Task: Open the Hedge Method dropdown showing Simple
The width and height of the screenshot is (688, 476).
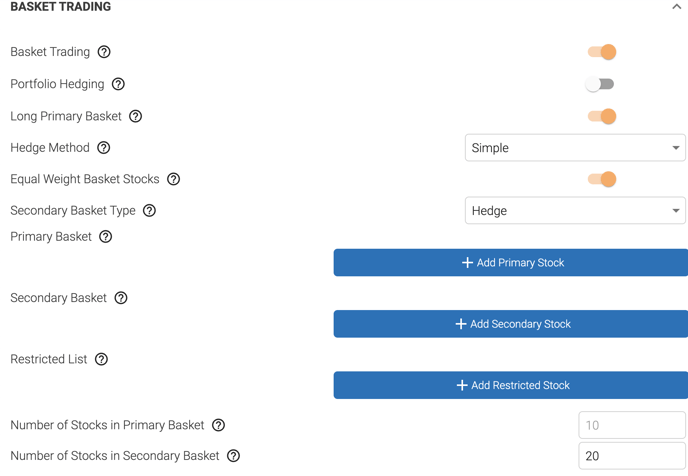Action: pos(575,148)
